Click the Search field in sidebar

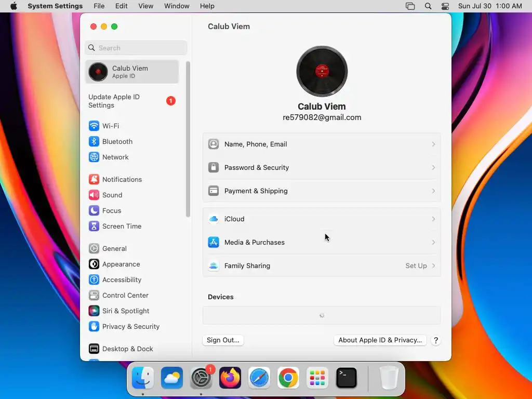click(136, 48)
